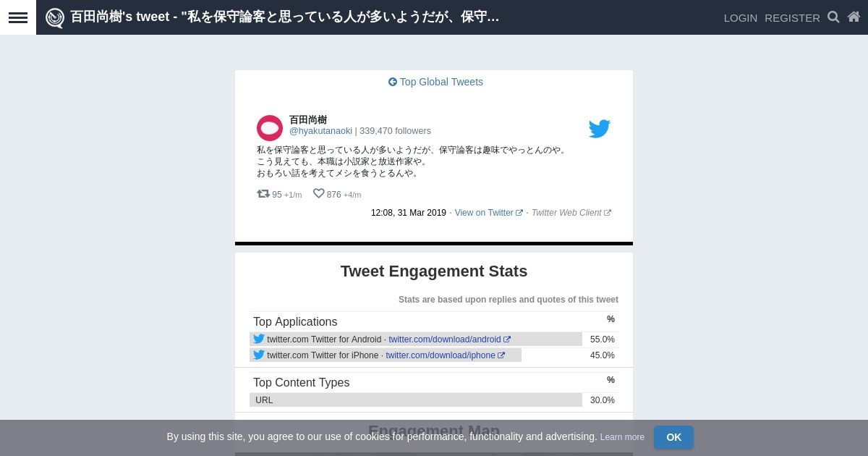Click the Top Content Types heading
868x456 pixels.
tap(301, 383)
